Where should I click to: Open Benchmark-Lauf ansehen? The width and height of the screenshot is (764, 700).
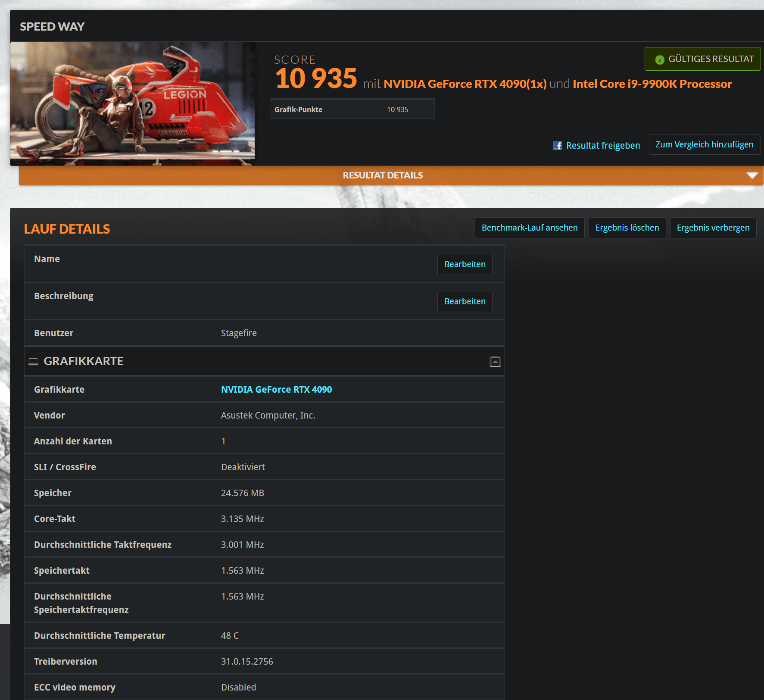tap(530, 228)
